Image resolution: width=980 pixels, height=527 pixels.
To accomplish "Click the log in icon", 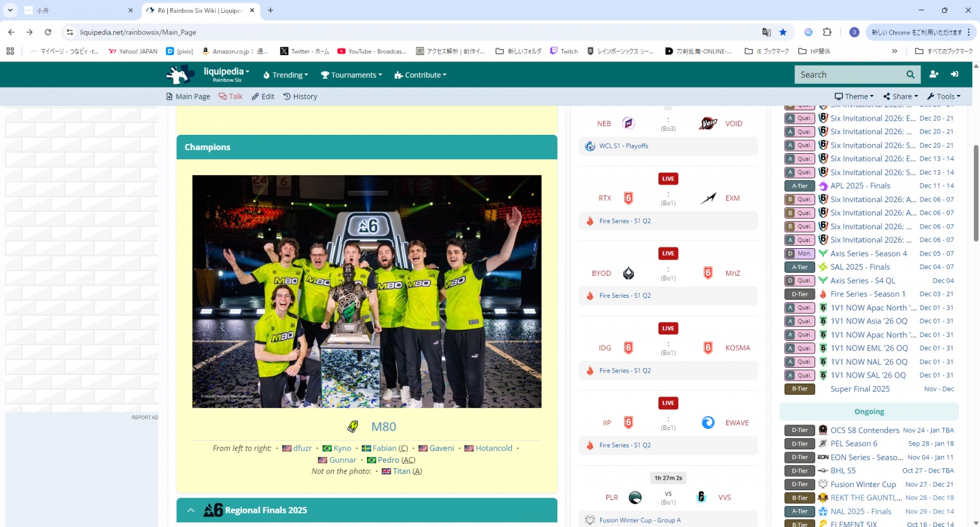I will click(x=954, y=74).
